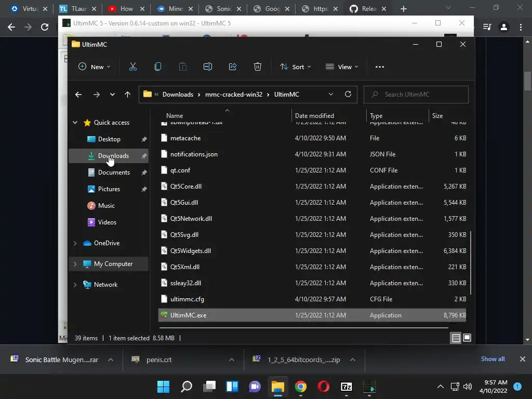This screenshot has width=532, height=399.
Task: Click the Share icon in toolbar
Action: [x=233, y=67]
